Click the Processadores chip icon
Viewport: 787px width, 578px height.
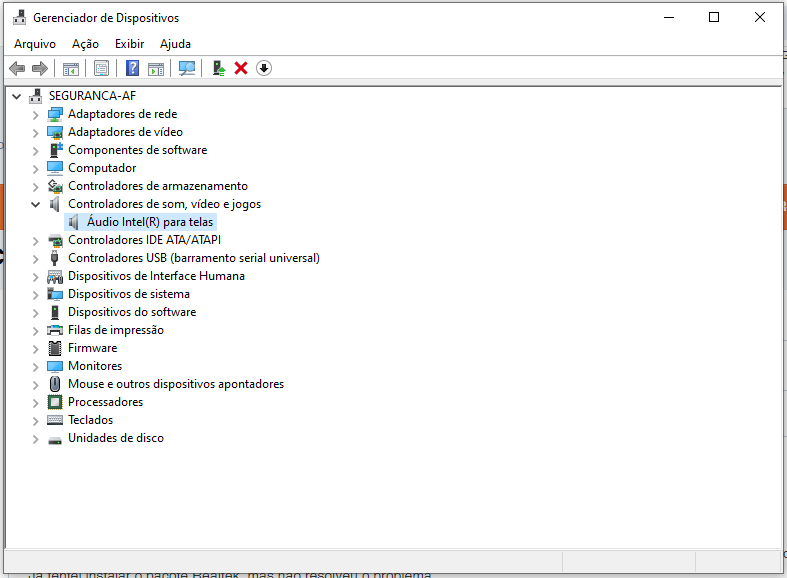(x=55, y=402)
